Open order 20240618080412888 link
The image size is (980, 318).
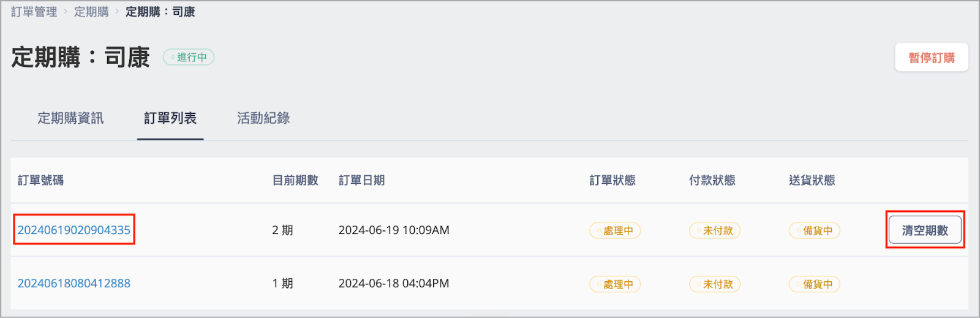pyautogui.click(x=73, y=283)
